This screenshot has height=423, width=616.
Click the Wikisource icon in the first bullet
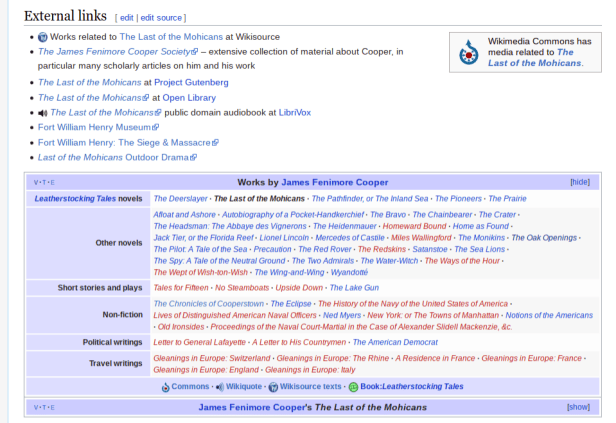click(x=43, y=37)
